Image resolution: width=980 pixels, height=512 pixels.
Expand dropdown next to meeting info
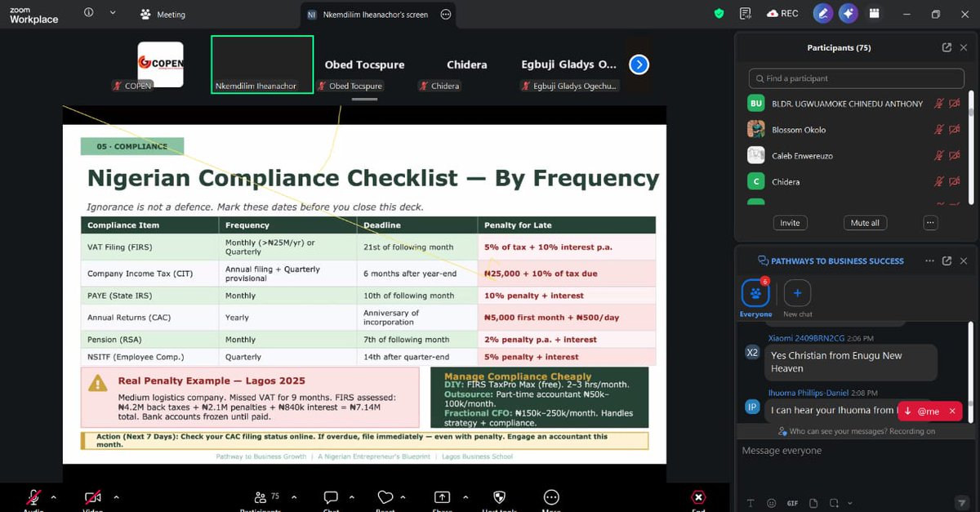[x=113, y=12]
